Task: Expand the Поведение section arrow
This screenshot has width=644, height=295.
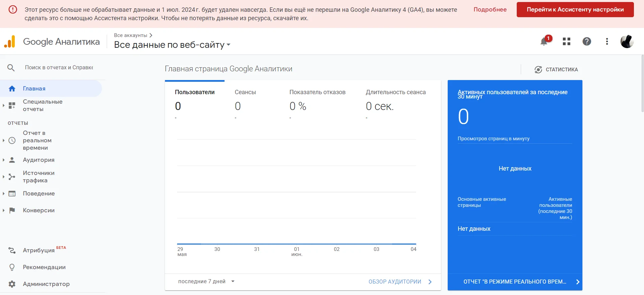Action: [3, 193]
